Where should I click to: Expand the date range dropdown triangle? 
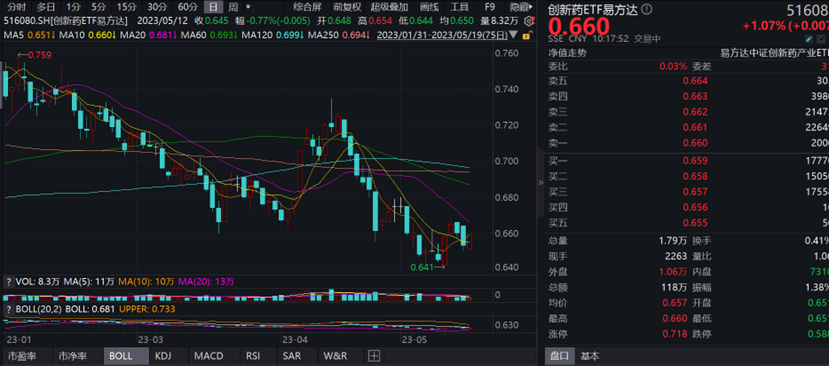pos(512,35)
